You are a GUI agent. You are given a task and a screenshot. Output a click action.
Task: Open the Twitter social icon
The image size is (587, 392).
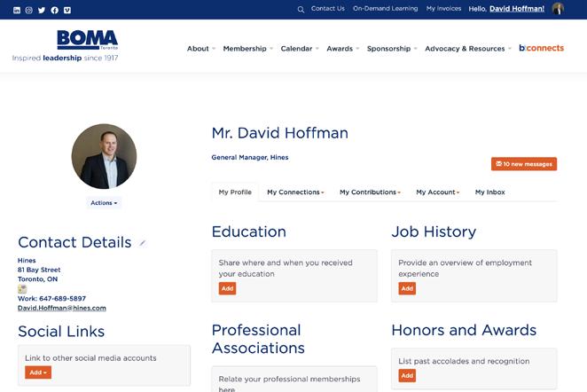pyautogui.click(x=42, y=10)
